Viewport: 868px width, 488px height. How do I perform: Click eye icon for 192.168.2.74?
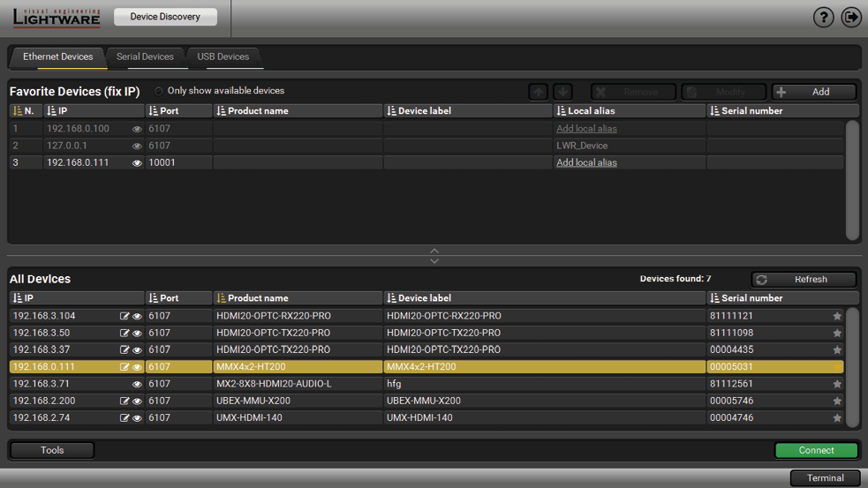137,418
